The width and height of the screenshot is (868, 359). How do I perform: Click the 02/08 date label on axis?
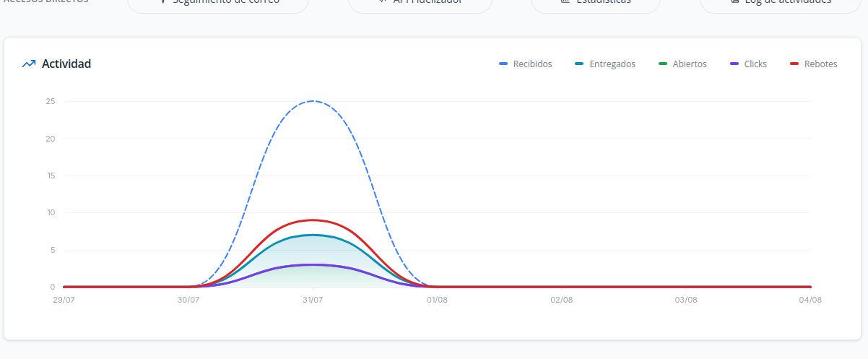coord(561,300)
